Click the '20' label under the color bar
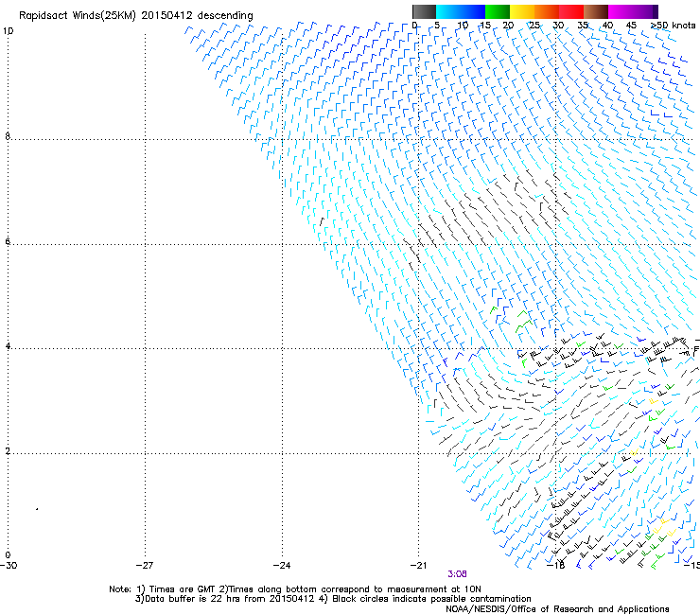This screenshot has width=700, height=615. pos(509,25)
